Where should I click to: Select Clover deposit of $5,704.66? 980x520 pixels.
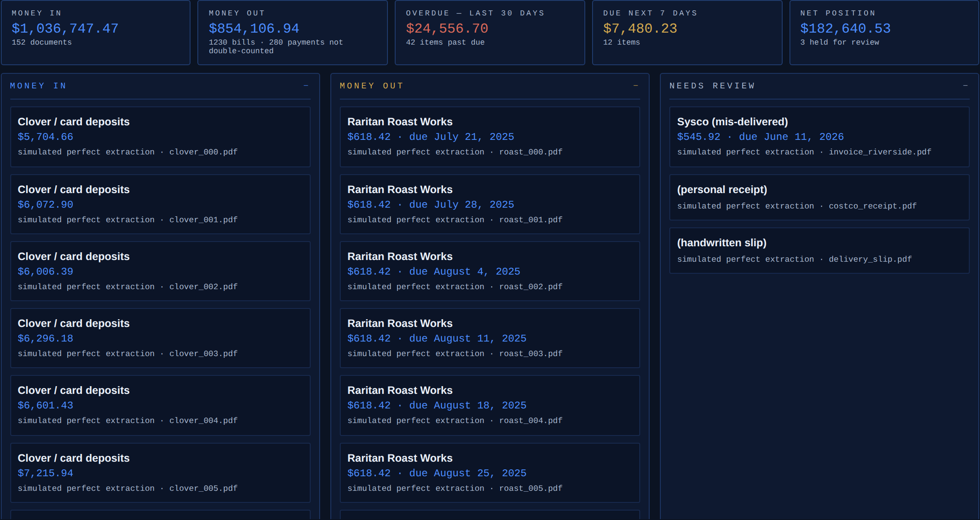click(160, 137)
